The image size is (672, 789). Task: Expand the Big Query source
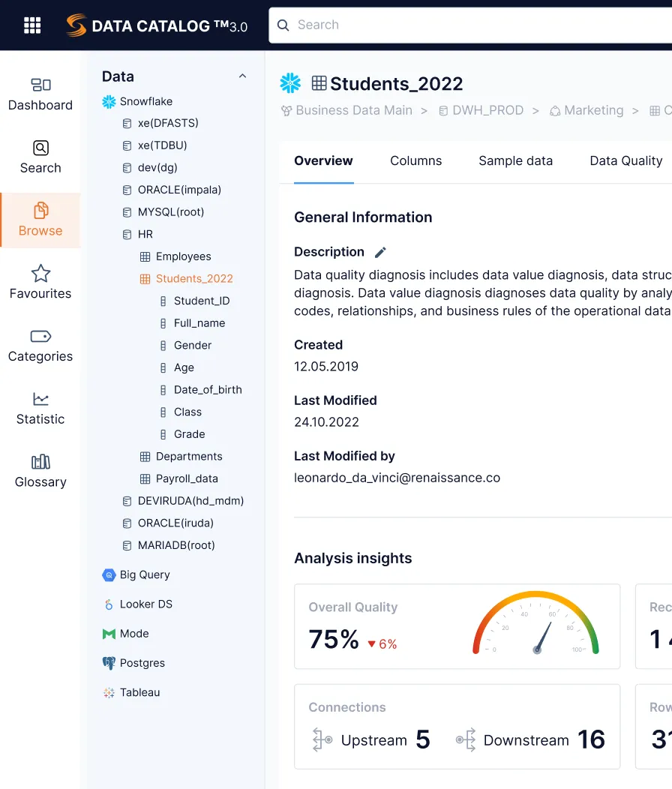click(136, 574)
